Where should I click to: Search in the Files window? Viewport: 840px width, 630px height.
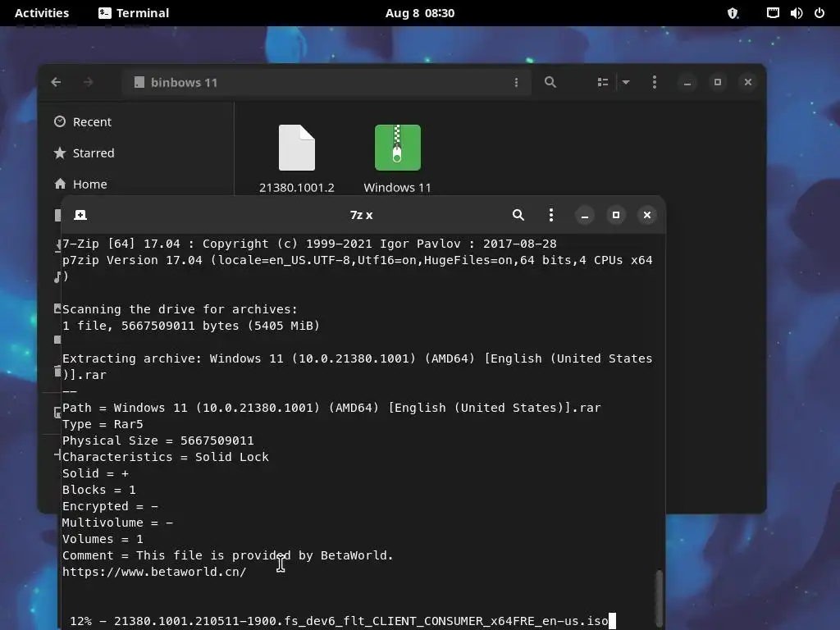click(550, 82)
